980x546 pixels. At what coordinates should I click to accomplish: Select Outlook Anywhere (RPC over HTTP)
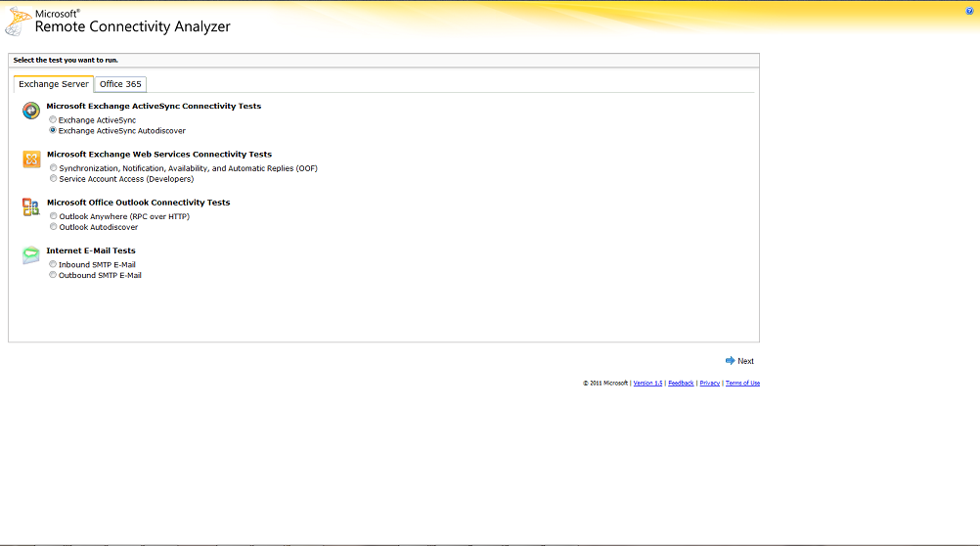54,216
